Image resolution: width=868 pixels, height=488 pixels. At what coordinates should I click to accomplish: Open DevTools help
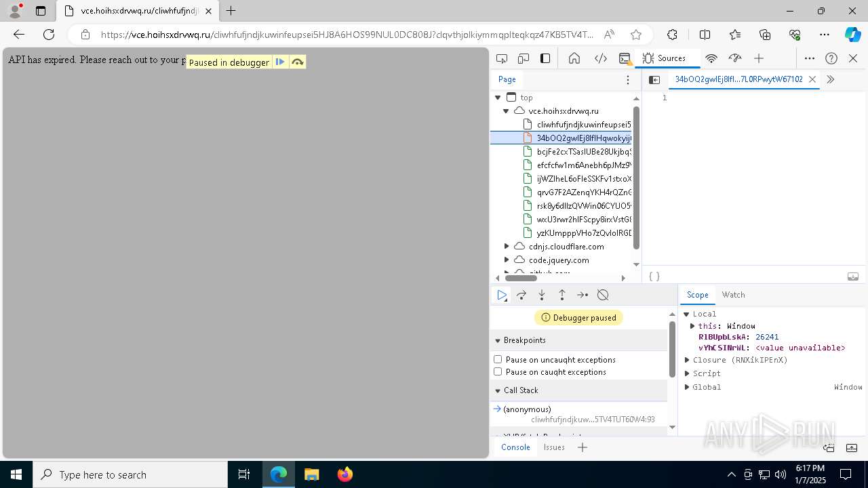click(831, 58)
